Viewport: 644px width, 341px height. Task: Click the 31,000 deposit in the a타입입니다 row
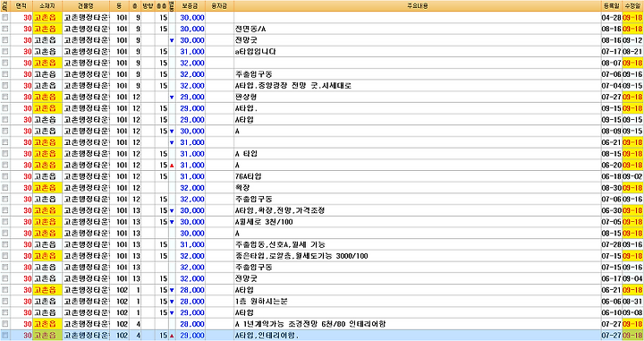pos(191,52)
